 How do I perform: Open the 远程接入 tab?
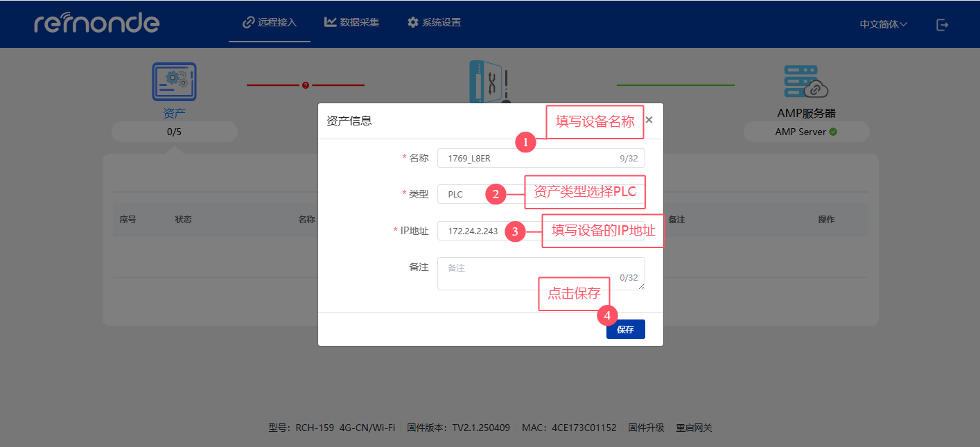click(270, 22)
